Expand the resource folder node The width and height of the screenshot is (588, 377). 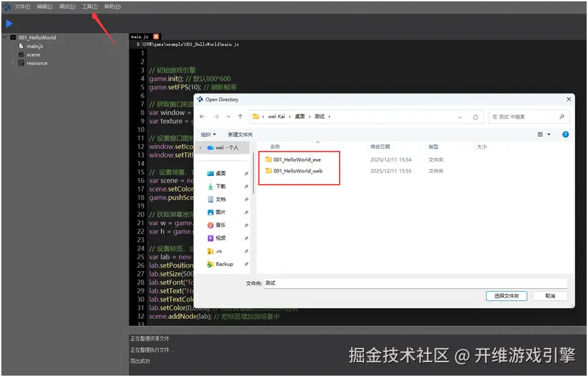click(x=13, y=63)
